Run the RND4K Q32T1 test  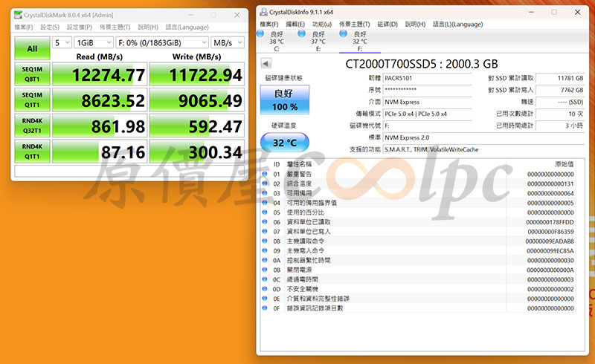[x=32, y=126]
